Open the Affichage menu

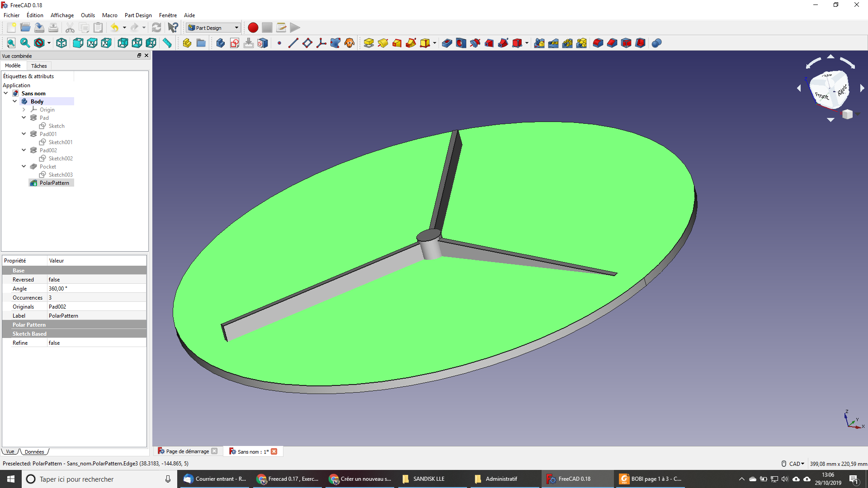pos(62,15)
